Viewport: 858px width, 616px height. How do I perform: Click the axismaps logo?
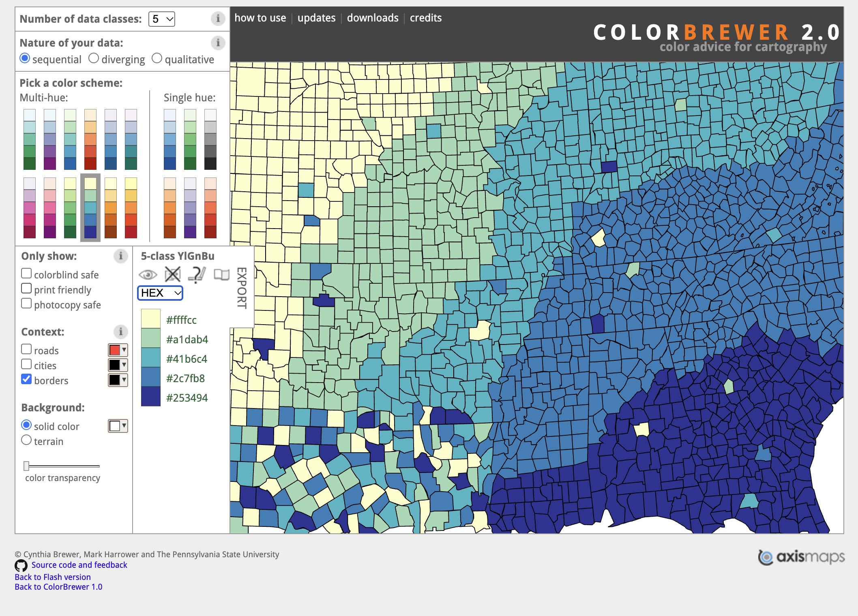point(801,557)
